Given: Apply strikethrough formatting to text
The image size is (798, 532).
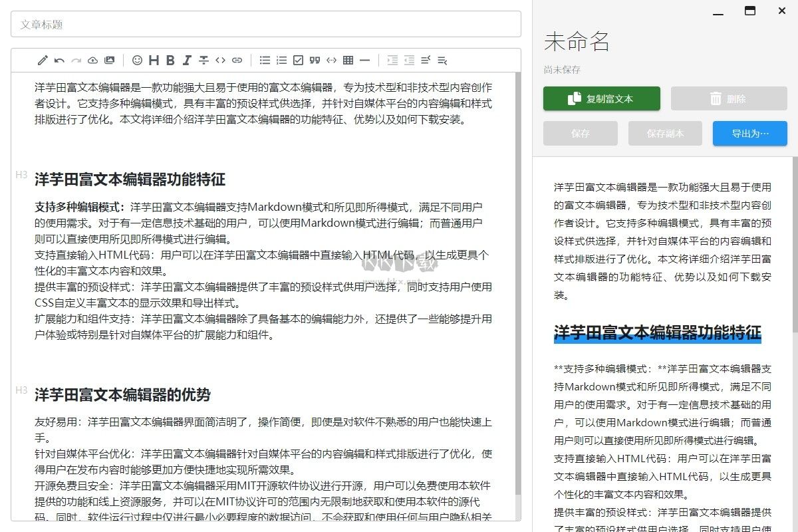Looking at the screenshot, I should [204, 61].
